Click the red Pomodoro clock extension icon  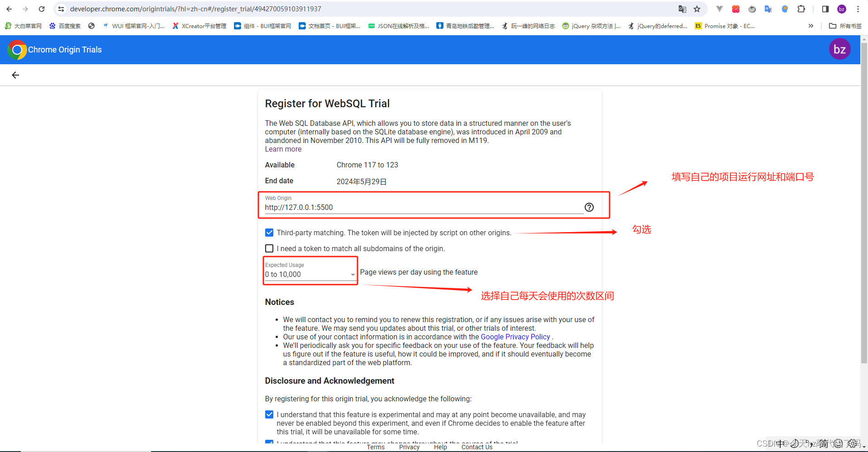coord(736,9)
